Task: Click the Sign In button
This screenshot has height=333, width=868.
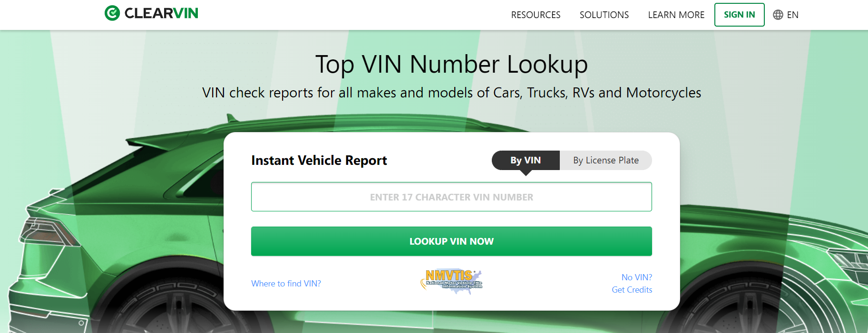Action: (x=739, y=15)
